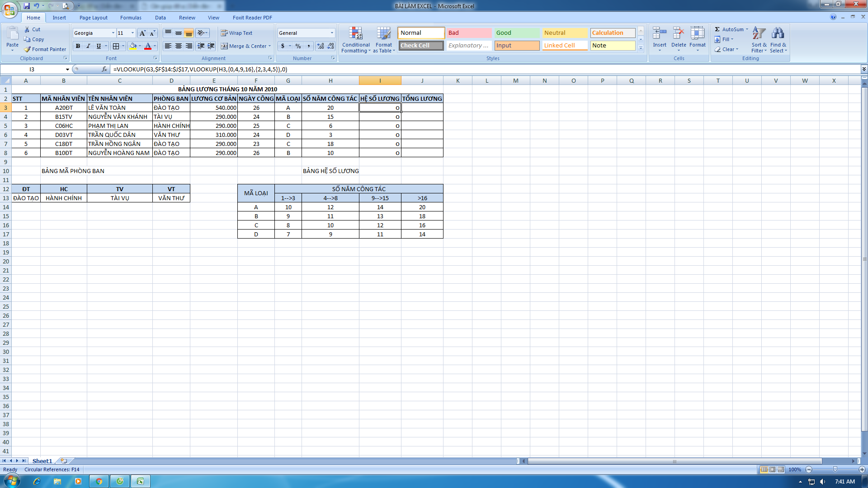Screen dimensions: 868x488
Task: Expand the General number format dropdown
Action: click(332, 33)
